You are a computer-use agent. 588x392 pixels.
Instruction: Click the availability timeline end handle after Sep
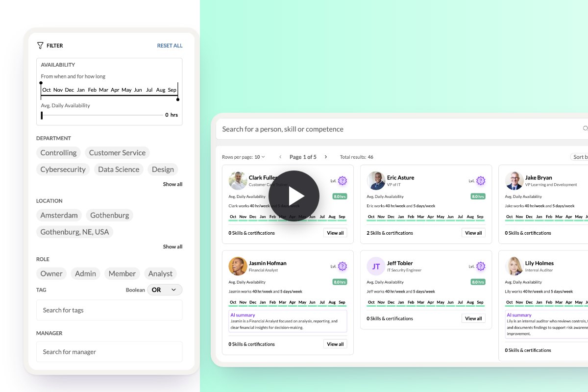(x=178, y=99)
